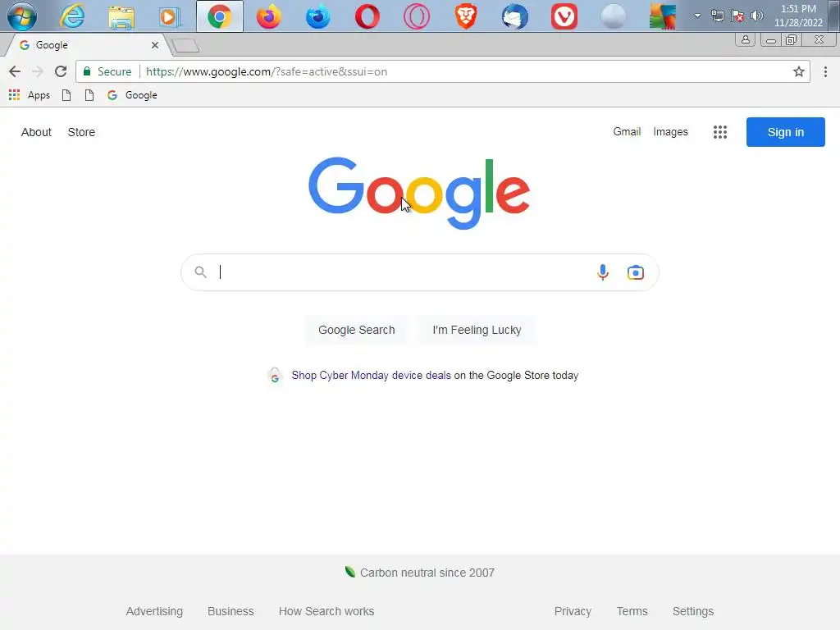Launch Vivaldi browser from the taskbar

[x=564, y=16]
